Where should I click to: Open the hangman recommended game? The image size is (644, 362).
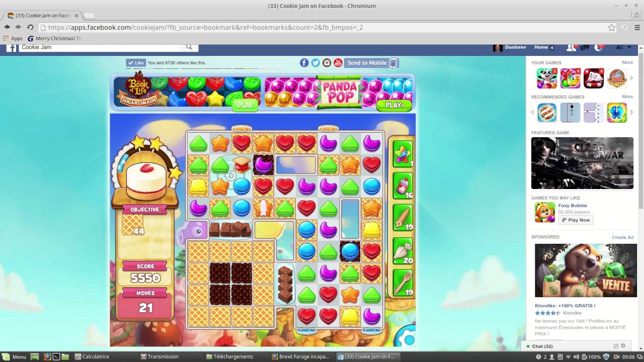click(571, 113)
